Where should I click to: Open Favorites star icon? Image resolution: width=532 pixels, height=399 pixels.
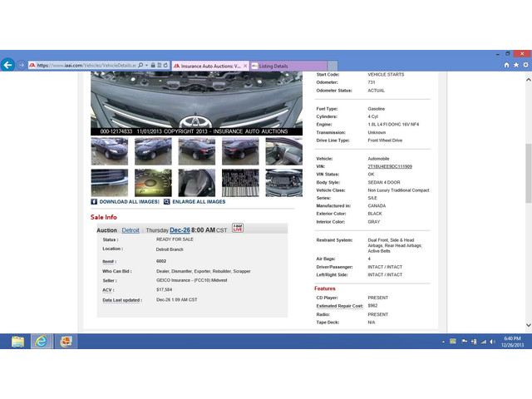pos(516,65)
